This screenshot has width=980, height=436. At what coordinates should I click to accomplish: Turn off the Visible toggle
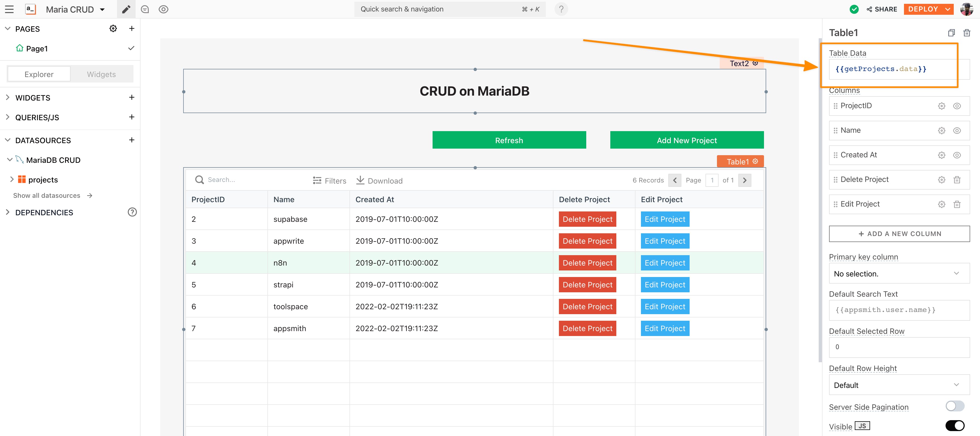point(955,425)
